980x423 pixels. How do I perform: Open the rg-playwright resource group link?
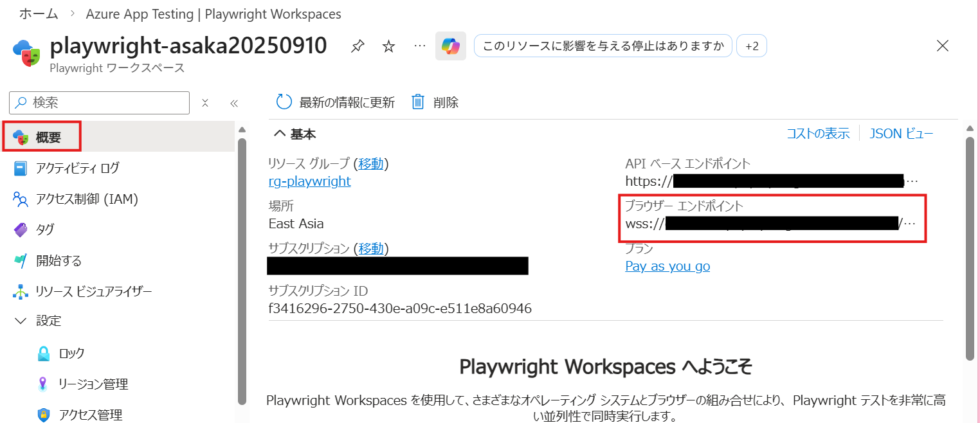(310, 181)
